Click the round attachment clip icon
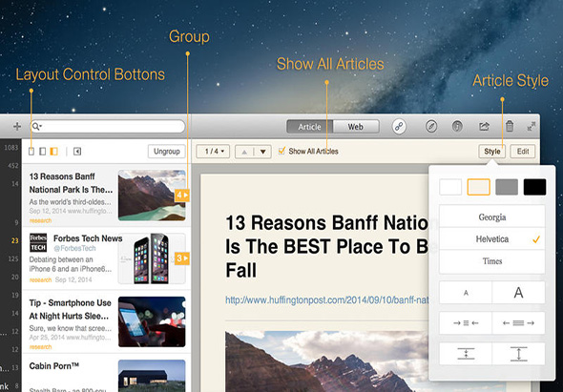563x392 pixels. coord(457,126)
